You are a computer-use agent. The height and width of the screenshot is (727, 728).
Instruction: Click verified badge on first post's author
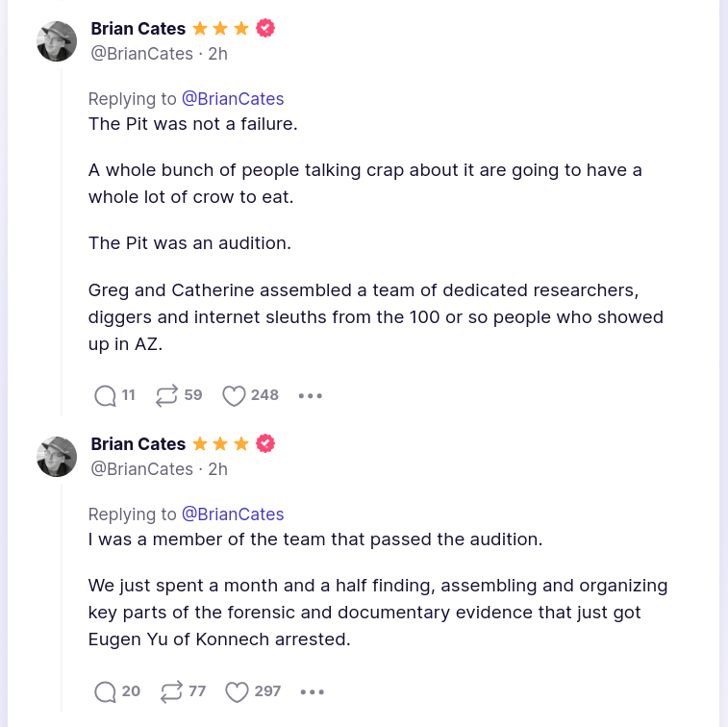coord(266,29)
